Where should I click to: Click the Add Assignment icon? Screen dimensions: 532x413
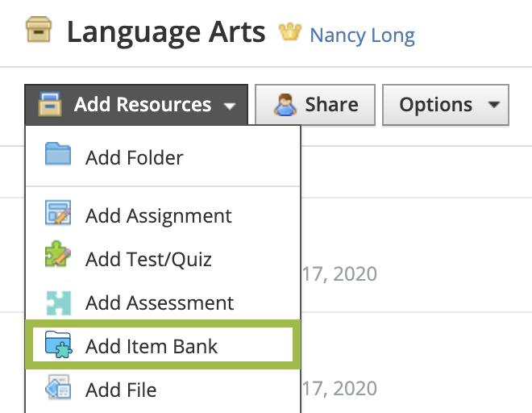tap(58, 215)
